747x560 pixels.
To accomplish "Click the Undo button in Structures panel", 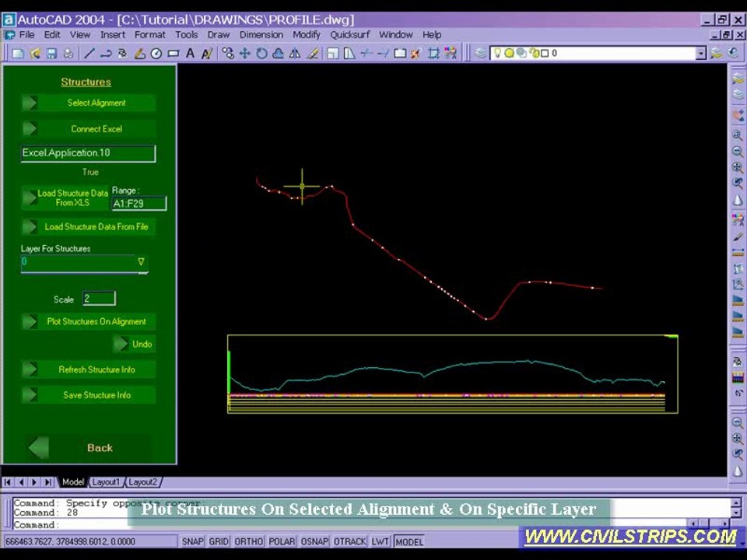I will coord(135,344).
